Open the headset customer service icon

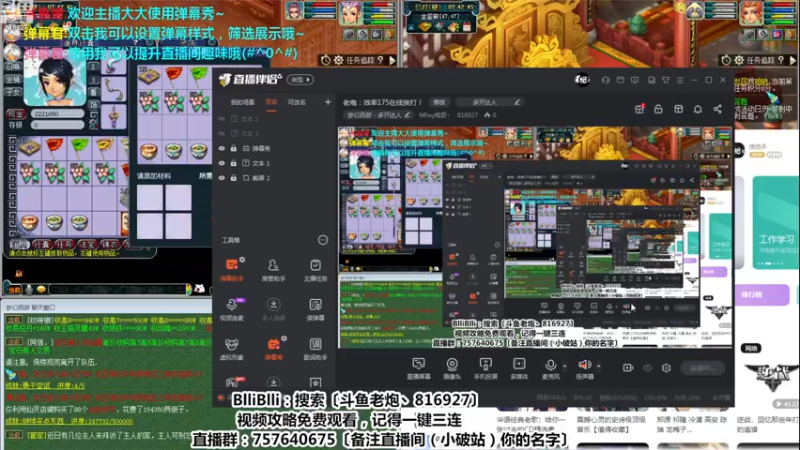point(606,80)
